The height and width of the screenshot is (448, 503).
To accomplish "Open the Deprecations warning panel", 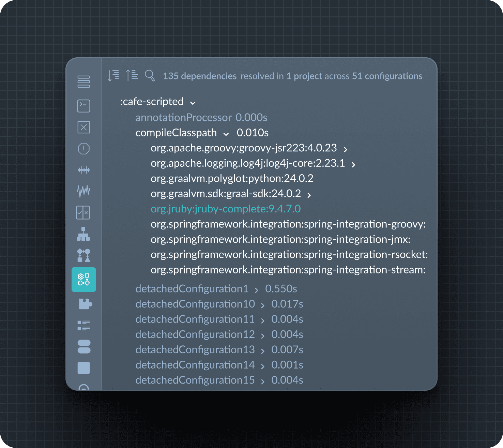I will click(x=83, y=148).
